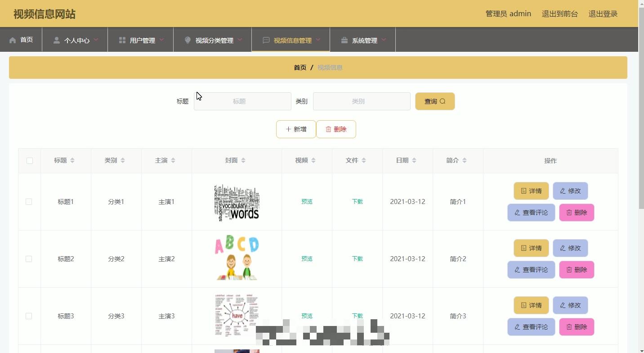Click the trash icon on 删除 button
The width and height of the screenshot is (644, 353).
(328, 129)
